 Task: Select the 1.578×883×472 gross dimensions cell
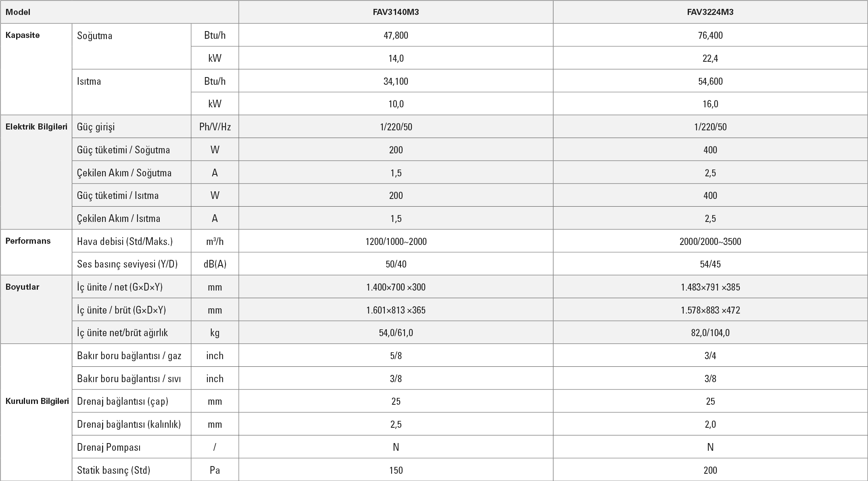point(710,310)
